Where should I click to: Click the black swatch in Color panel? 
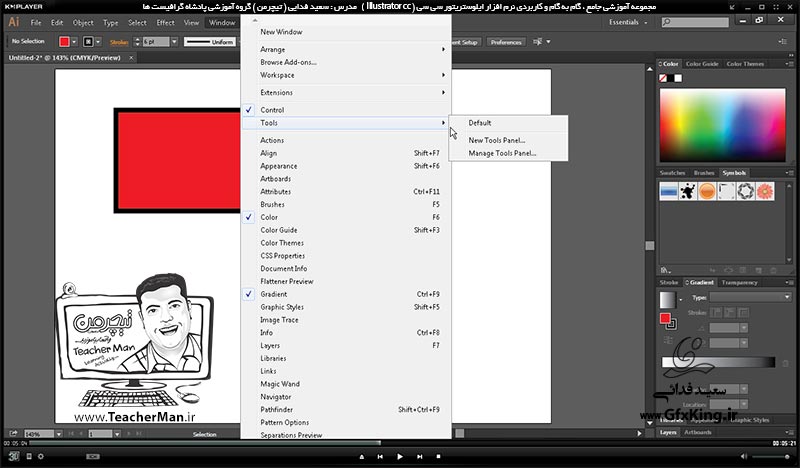click(x=670, y=78)
